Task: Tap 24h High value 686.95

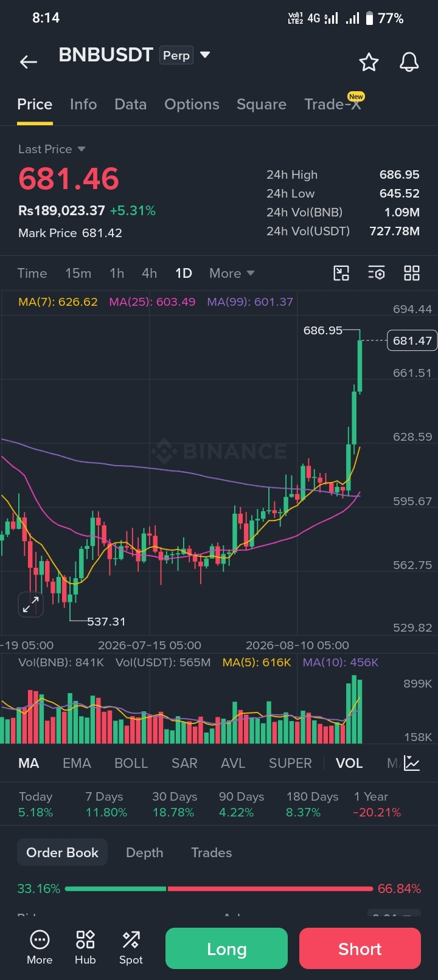Action: (x=400, y=174)
